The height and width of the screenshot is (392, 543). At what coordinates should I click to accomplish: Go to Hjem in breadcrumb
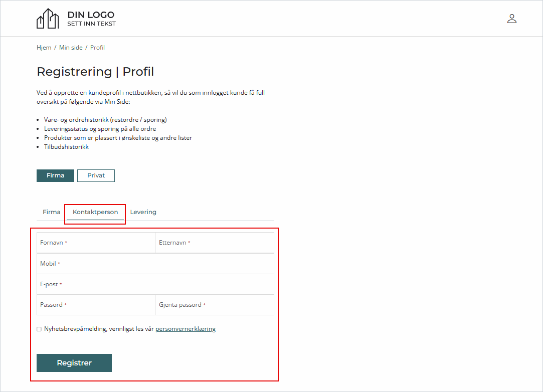[x=44, y=48]
